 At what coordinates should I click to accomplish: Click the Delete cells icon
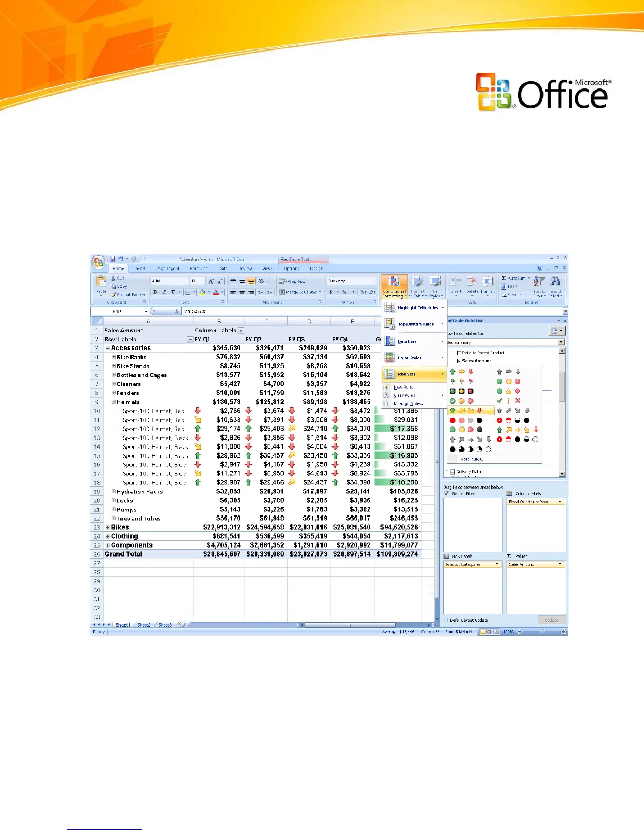(472, 282)
